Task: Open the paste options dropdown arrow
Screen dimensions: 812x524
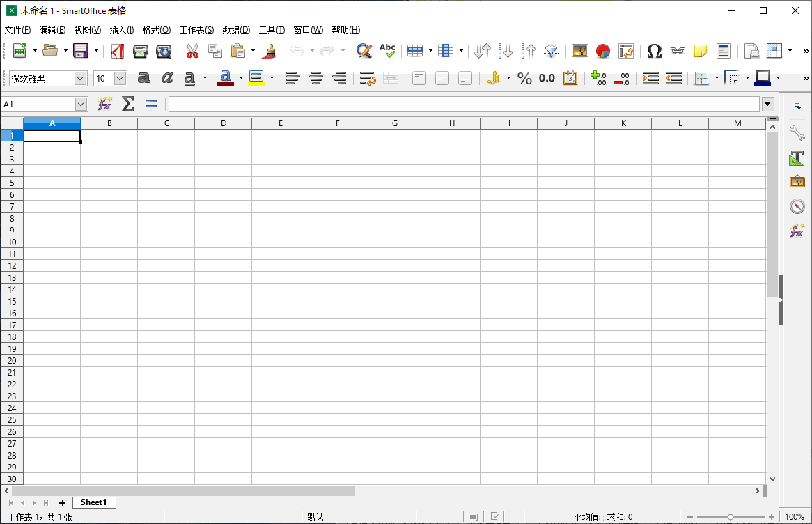Action: click(x=253, y=51)
